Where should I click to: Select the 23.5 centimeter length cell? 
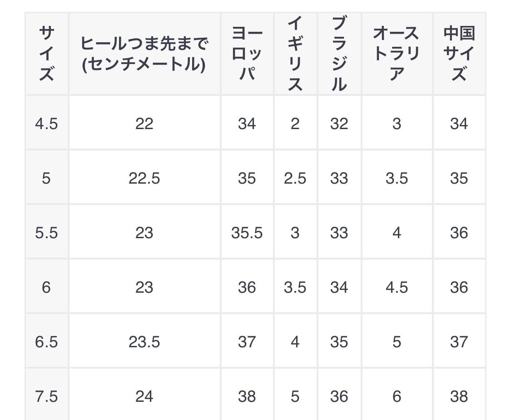(x=144, y=342)
